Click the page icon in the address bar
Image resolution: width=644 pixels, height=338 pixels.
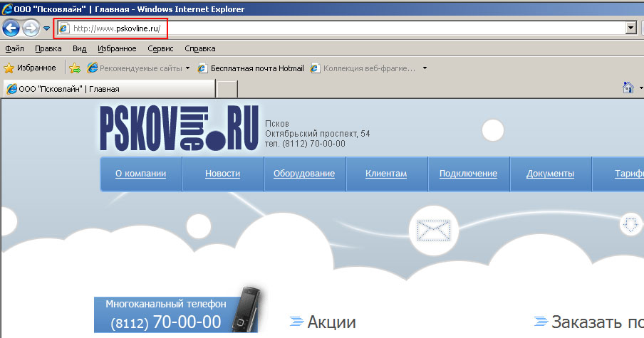coord(64,28)
